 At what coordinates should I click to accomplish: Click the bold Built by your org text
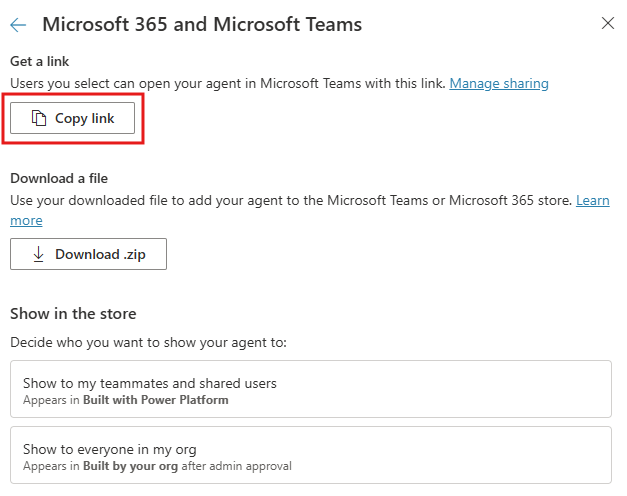(x=130, y=466)
